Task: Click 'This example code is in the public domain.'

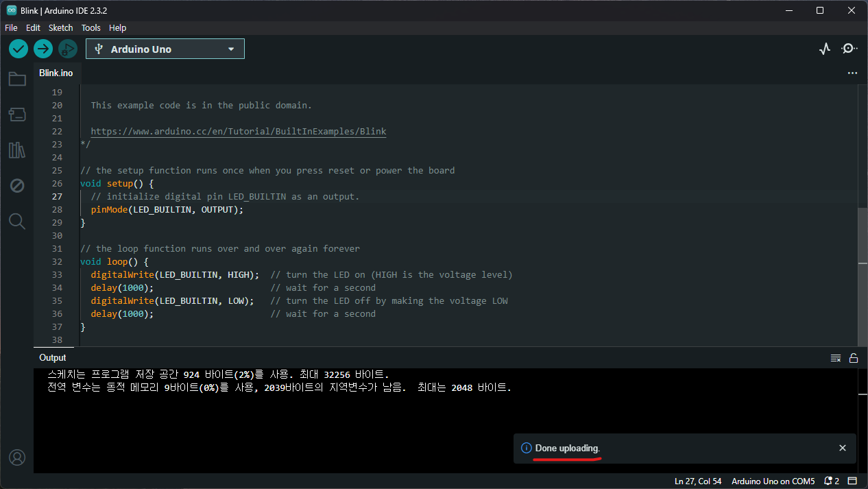Action: tap(202, 105)
